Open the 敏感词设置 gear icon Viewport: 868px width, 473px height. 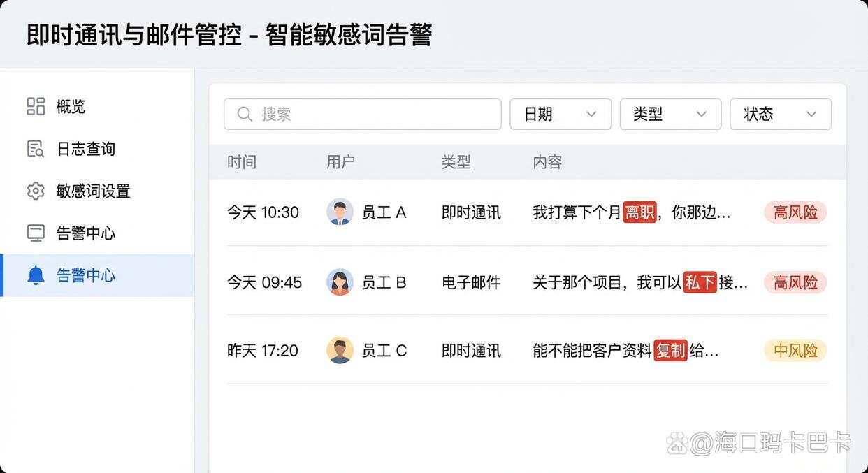pos(36,191)
